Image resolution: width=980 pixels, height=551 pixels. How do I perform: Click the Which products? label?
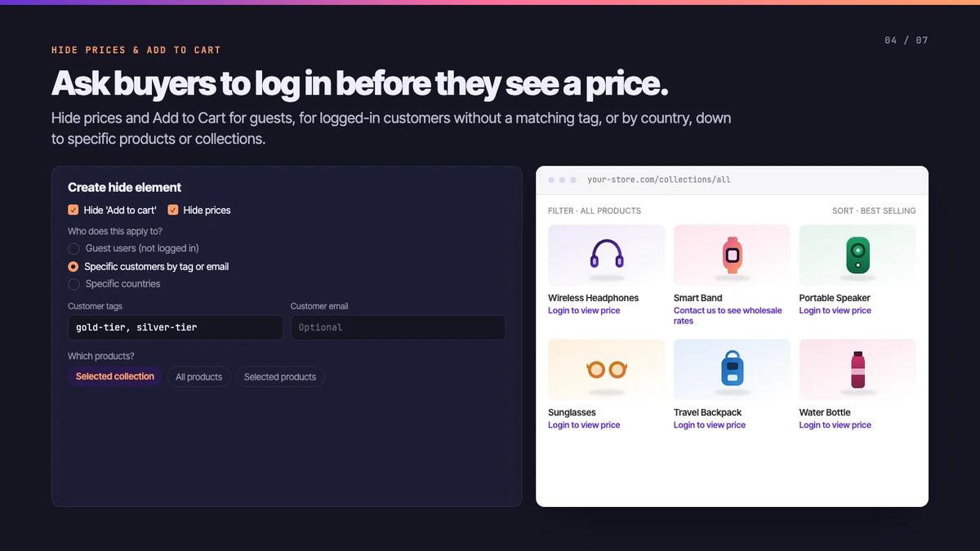coord(101,356)
